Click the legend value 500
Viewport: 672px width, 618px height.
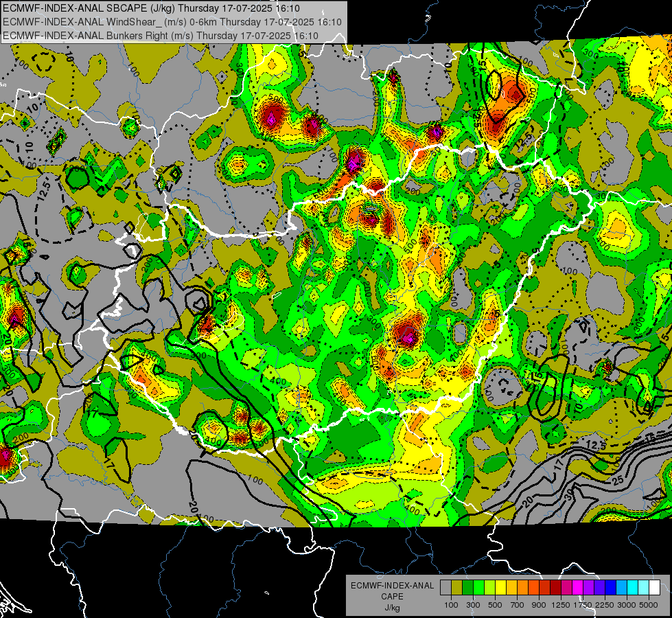495,605
